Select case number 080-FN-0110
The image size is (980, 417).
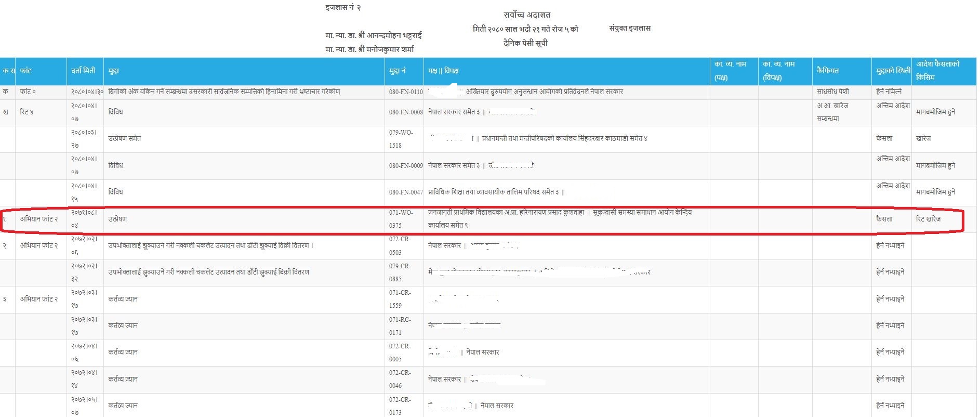tap(406, 92)
